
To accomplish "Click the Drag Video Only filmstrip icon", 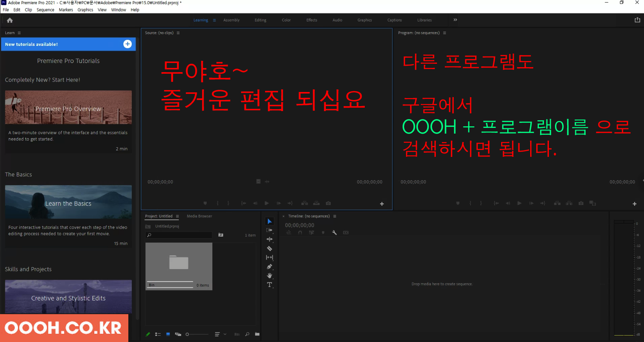I will [x=258, y=181].
